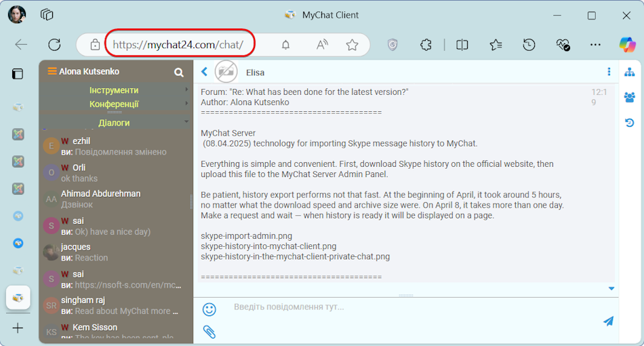Open the history clock icon in right sidebar
Viewport: 644px width, 346px height.
pyautogui.click(x=629, y=122)
